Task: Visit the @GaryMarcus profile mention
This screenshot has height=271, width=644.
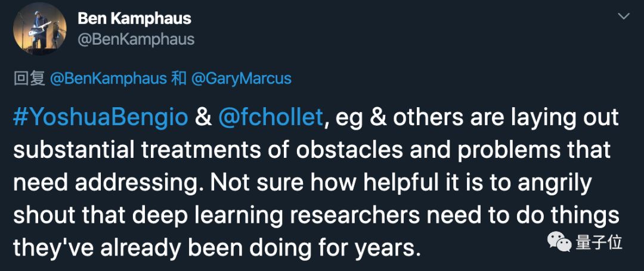Action: tap(241, 78)
